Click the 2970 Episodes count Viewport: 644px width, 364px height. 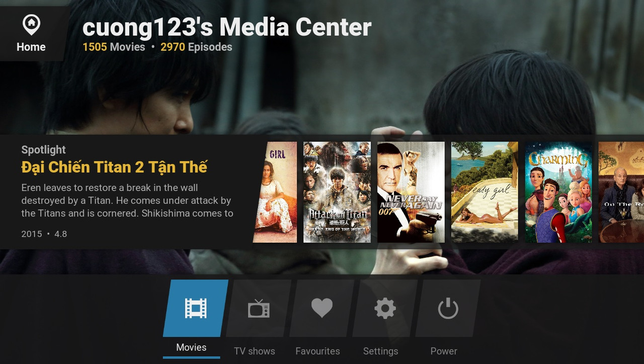click(196, 47)
